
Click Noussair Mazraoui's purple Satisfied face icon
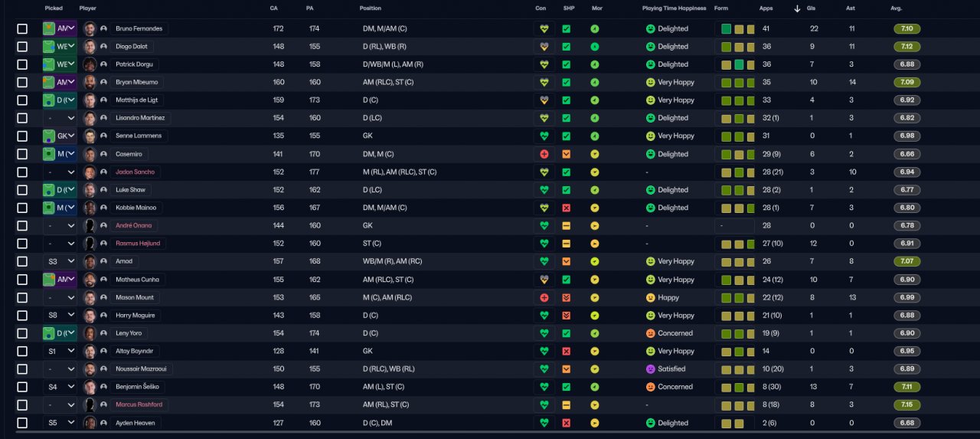[651, 369]
